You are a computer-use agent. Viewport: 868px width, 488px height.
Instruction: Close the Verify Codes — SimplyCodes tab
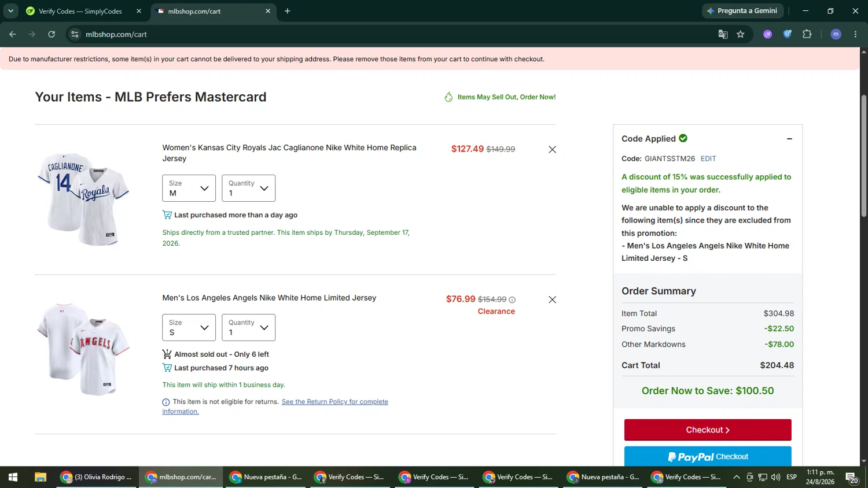[139, 11]
